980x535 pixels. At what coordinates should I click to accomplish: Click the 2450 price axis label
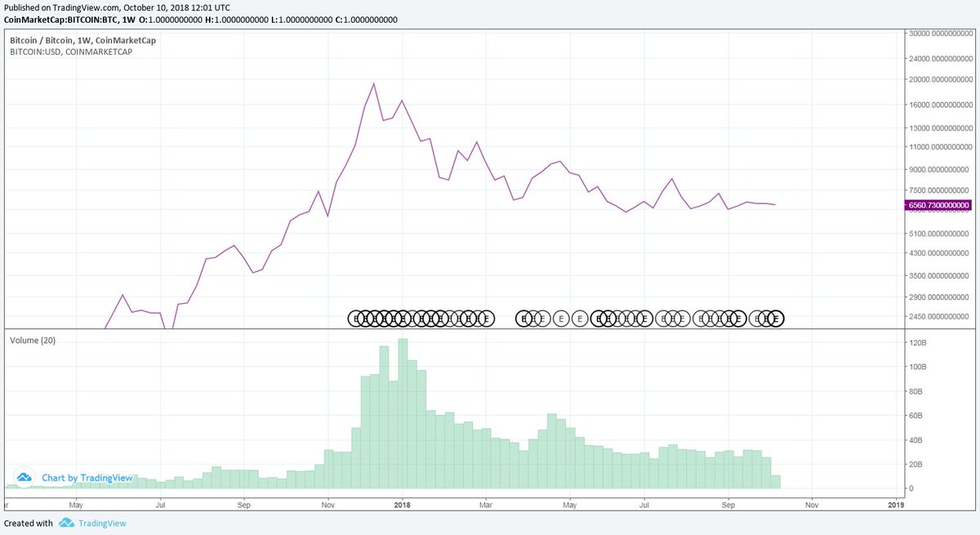click(938, 317)
